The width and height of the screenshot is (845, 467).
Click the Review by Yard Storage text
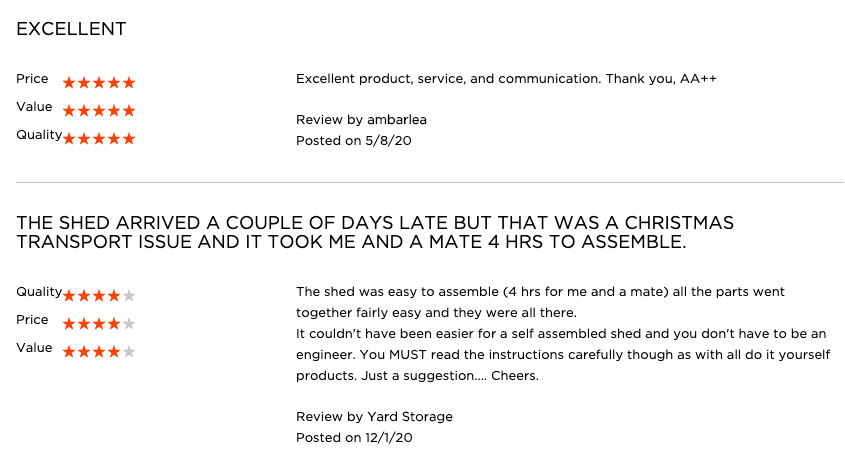pos(374,416)
